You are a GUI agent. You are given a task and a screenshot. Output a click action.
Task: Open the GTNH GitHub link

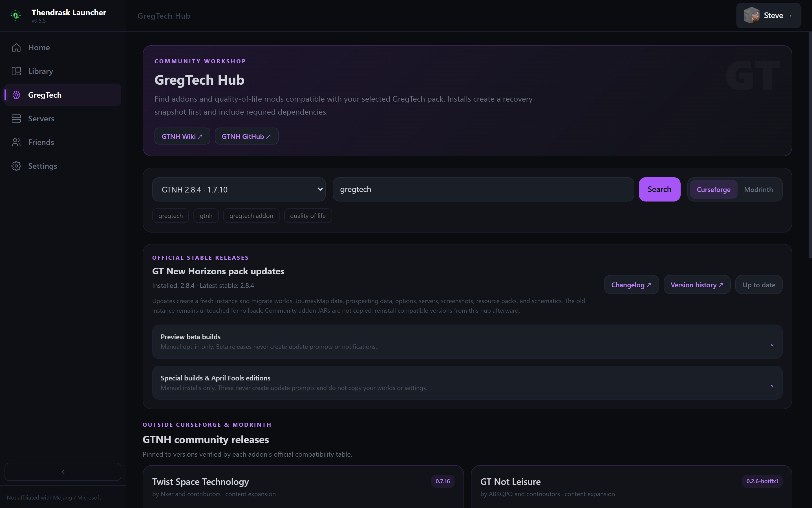point(246,136)
